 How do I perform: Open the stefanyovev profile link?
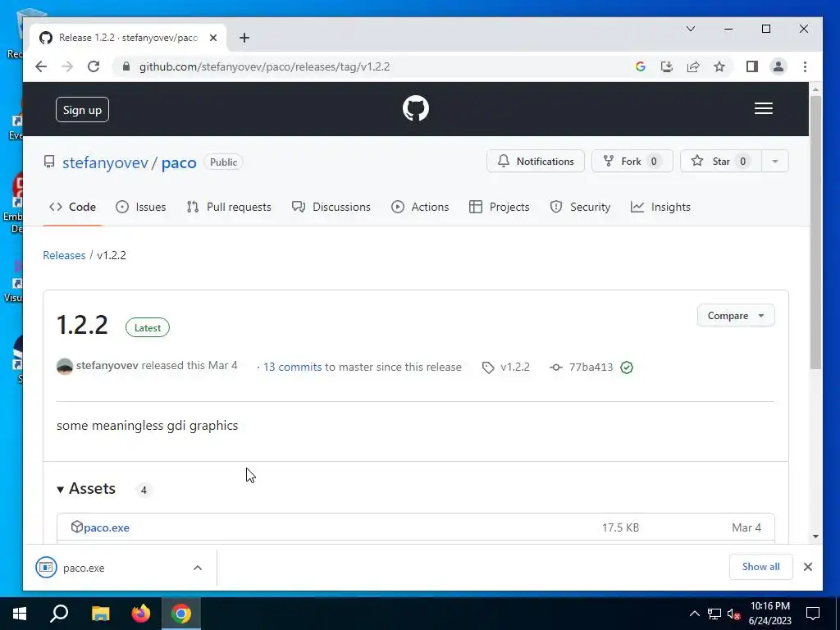(105, 162)
